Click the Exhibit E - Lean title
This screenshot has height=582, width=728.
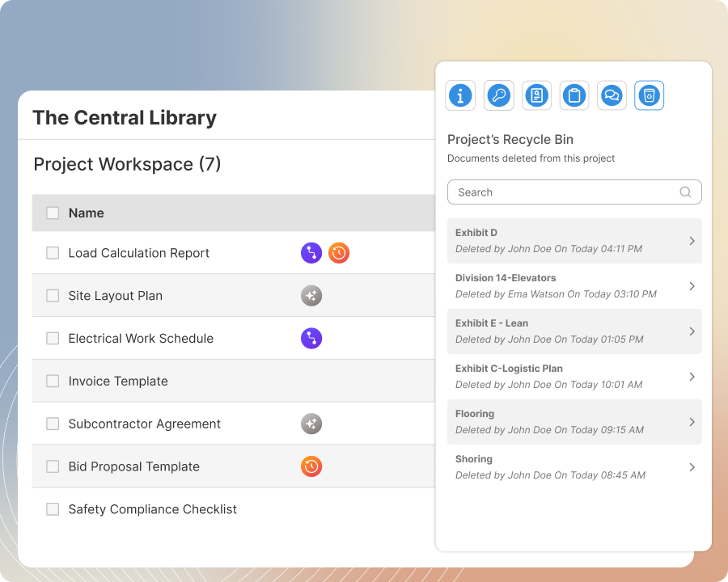coord(492,323)
